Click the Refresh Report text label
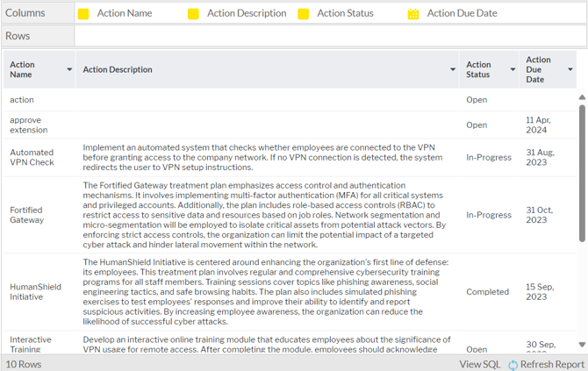 [x=552, y=364]
